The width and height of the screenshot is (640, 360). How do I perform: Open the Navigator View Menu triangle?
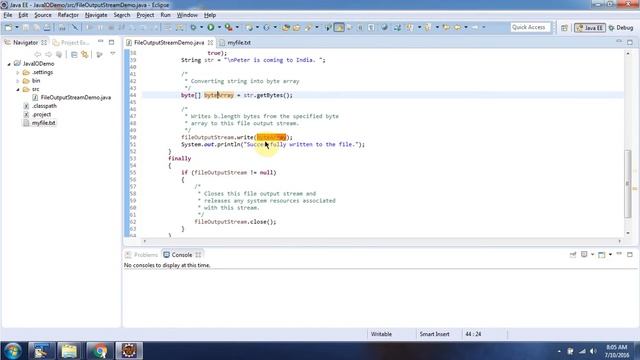click(x=113, y=54)
